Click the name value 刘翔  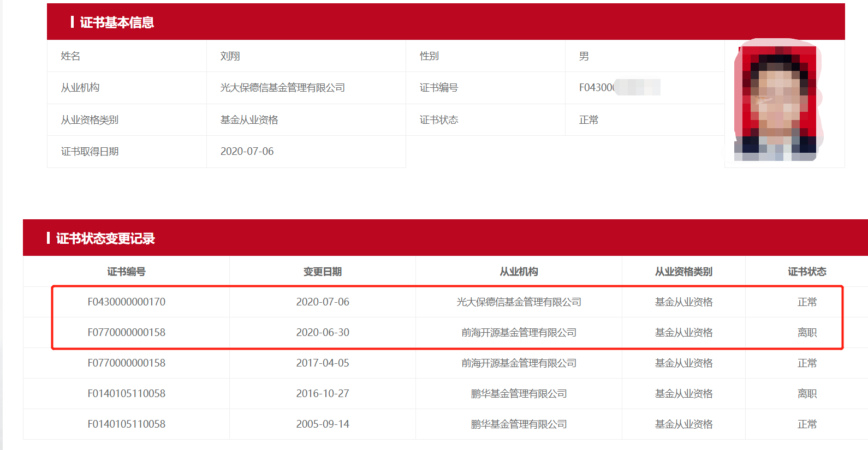point(230,56)
